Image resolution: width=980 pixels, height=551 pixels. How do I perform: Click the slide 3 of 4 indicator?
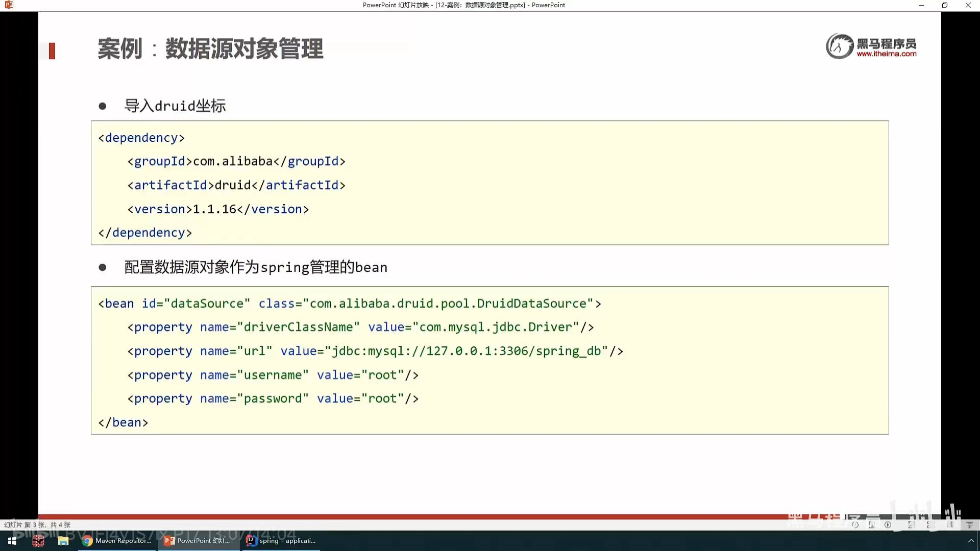37,524
